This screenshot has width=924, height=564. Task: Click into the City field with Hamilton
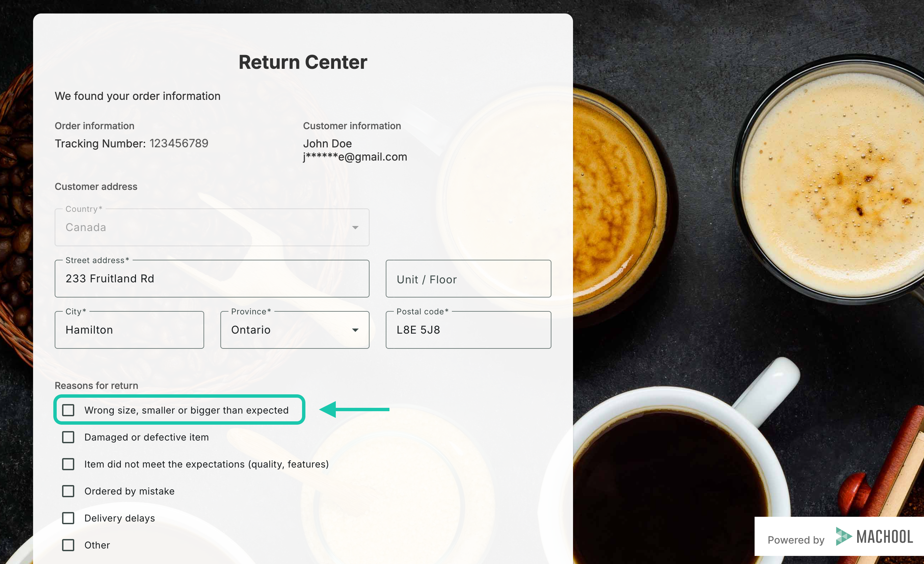pyautogui.click(x=129, y=330)
